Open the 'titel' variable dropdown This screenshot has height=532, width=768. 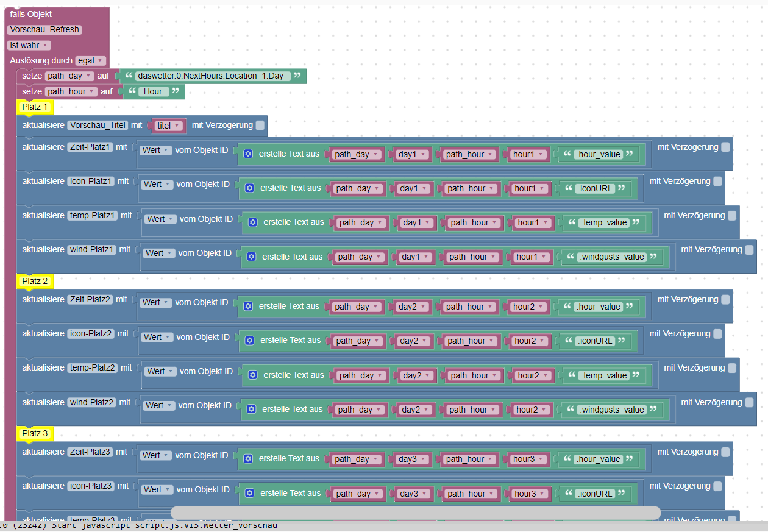(169, 126)
